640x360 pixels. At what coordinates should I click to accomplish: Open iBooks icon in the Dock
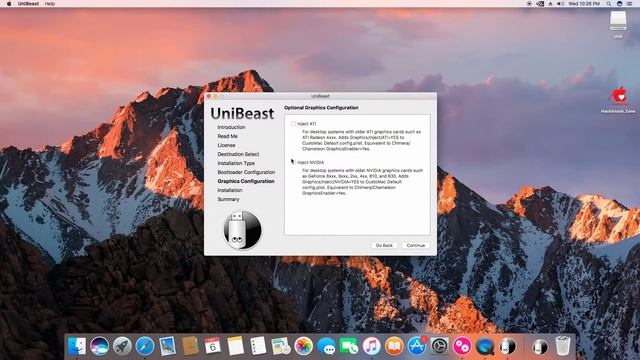coord(394,346)
